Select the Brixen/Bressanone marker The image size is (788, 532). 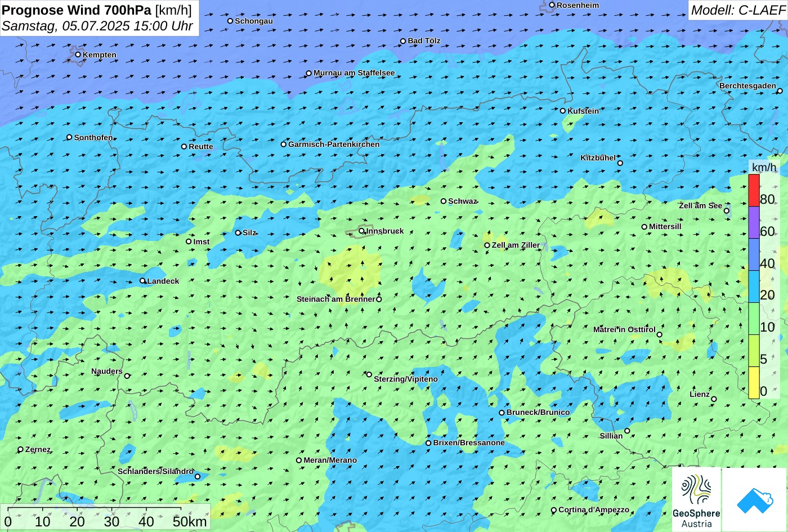(428, 443)
